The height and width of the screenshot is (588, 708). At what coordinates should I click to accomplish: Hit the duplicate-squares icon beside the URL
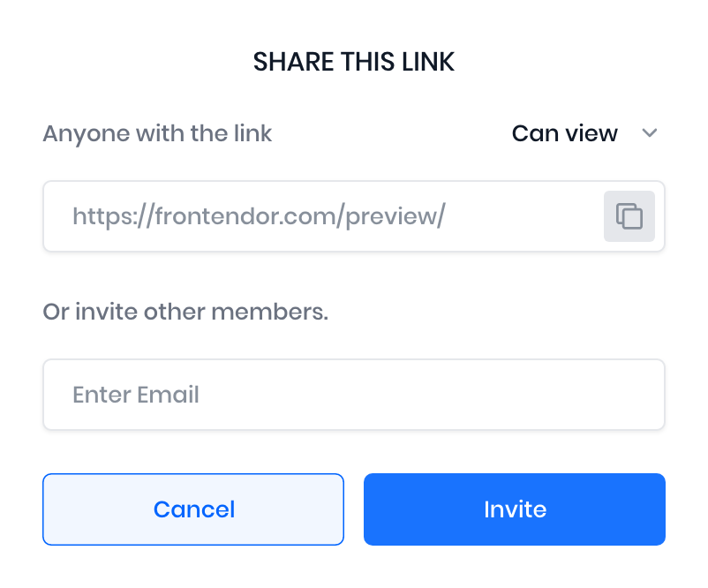click(629, 216)
